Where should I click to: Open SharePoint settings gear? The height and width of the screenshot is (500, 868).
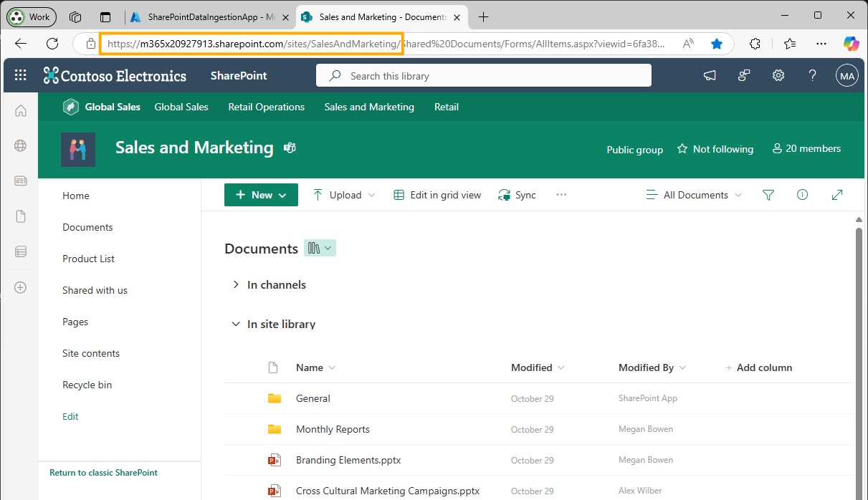pyautogui.click(x=778, y=75)
